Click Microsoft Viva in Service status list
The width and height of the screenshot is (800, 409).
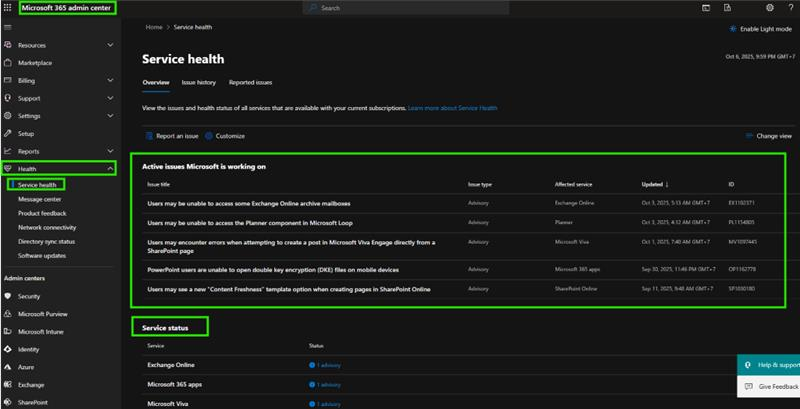pyautogui.click(x=168, y=404)
